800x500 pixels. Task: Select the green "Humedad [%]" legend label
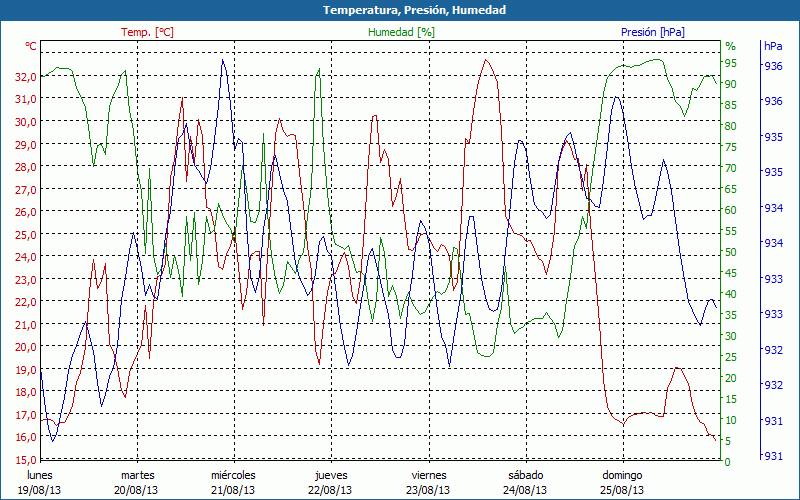(402, 32)
